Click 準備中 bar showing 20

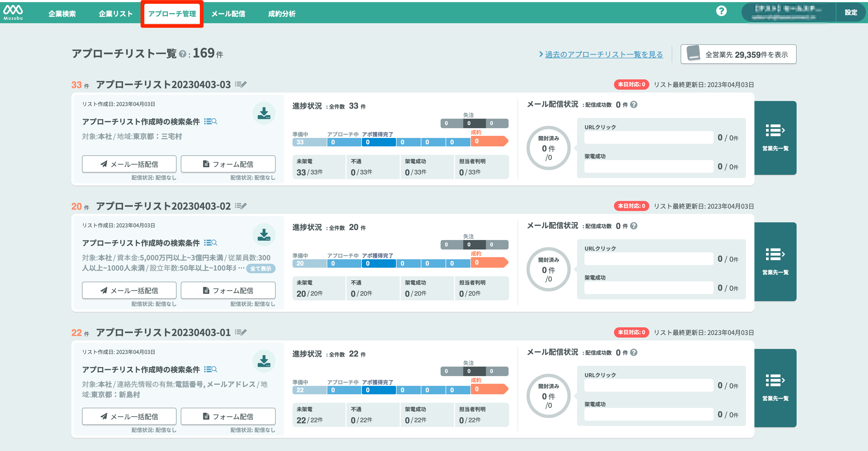[309, 263]
